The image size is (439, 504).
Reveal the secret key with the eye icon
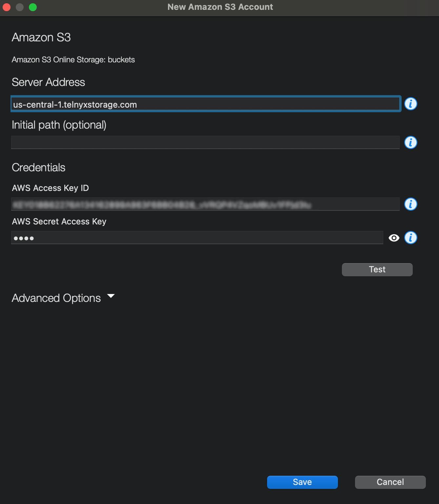[394, 238]
